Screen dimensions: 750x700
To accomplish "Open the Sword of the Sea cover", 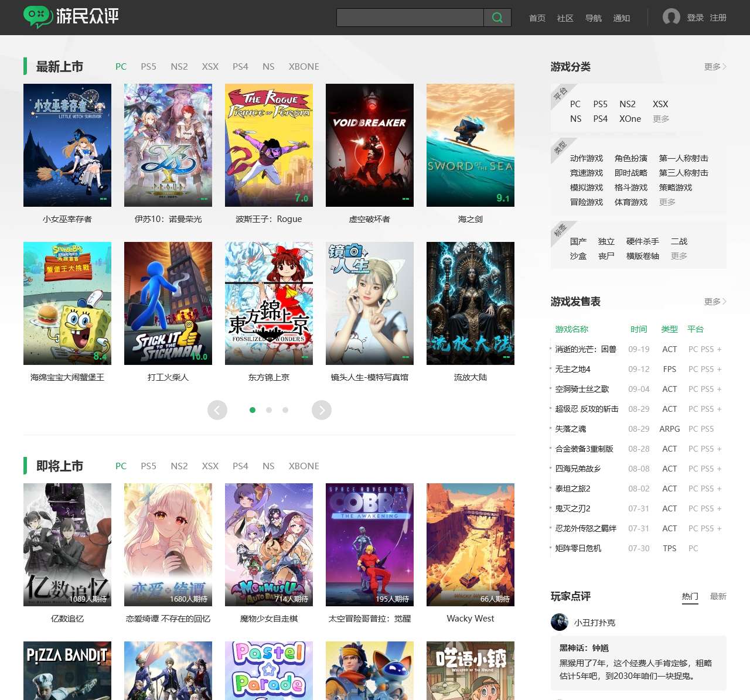I will (x=471, y=145).
